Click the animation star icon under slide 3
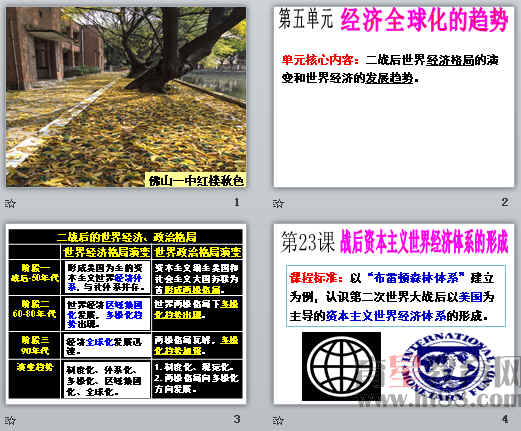The height and width of the screenshot is (431, 521). [x=10, y=420]
